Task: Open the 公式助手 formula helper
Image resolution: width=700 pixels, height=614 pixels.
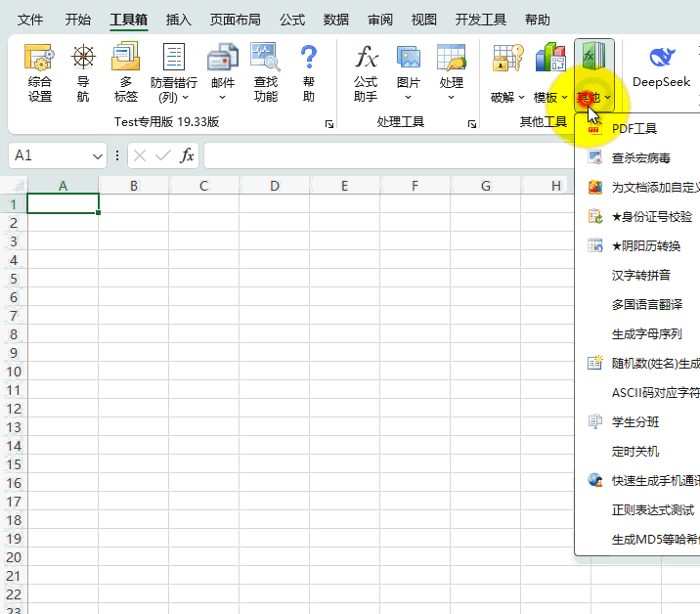Action: (x=366, y=72)
